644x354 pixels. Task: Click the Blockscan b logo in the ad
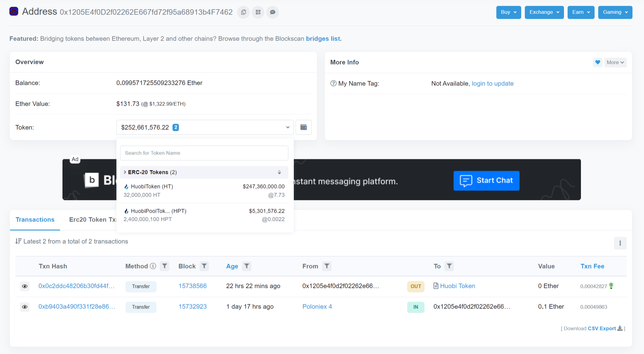[x=92, y=180]
